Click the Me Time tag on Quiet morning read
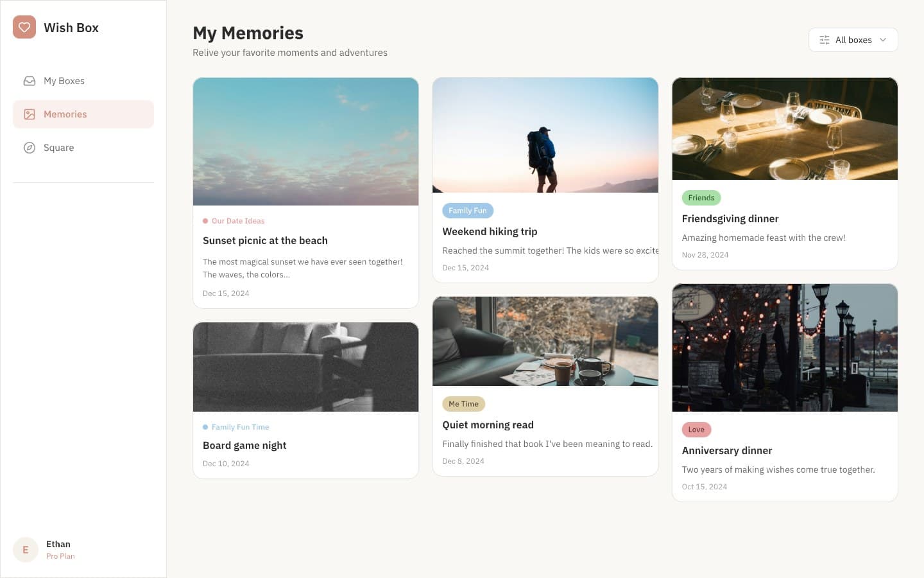This screenshot has height=578, width=924. (463, 403)
